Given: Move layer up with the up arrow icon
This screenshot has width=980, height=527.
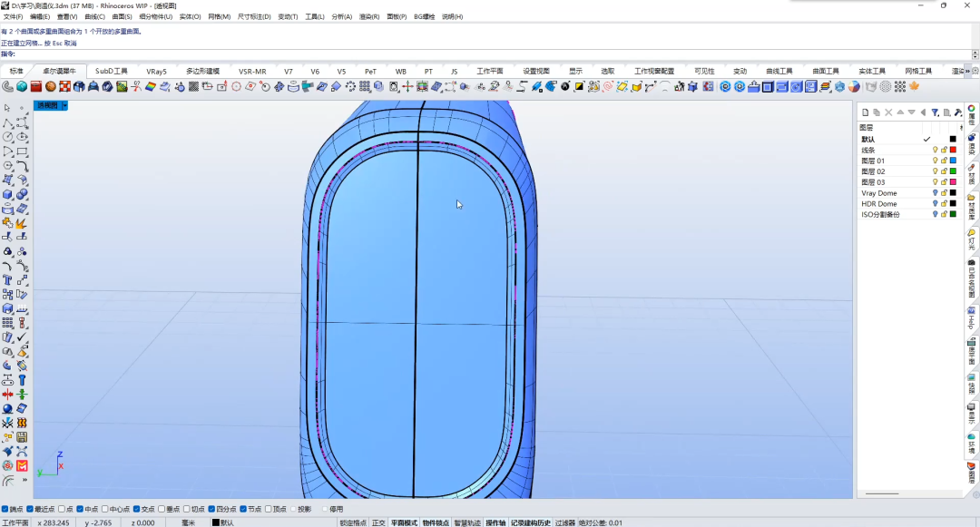Looking at the screenshot, I should pos(900,112).
